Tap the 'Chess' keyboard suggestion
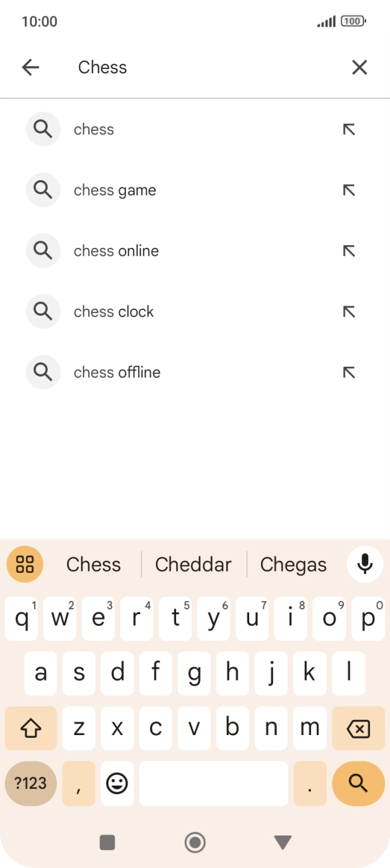The image size is (390, 868). 93,564
